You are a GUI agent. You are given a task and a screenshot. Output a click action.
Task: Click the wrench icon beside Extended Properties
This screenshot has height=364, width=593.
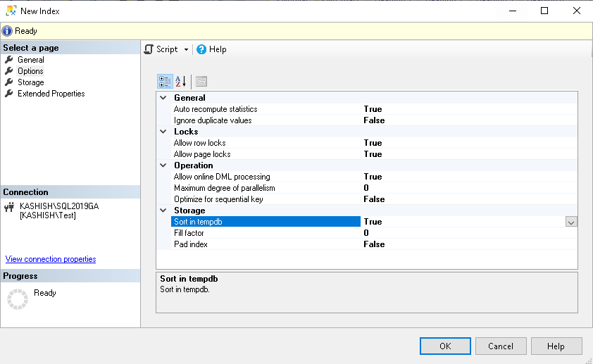(x=9, y=94)
